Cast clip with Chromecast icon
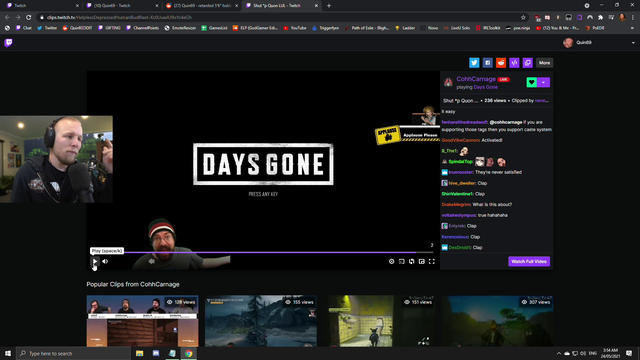 coord(402,261)
